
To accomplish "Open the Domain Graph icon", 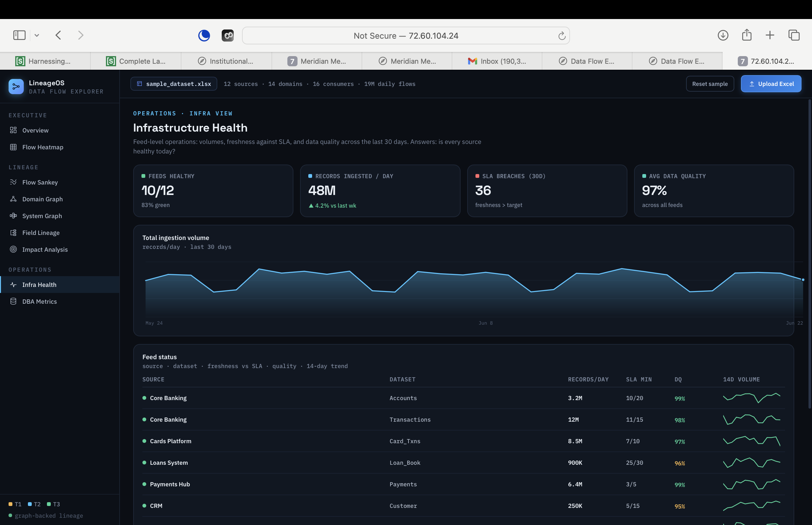I will click(13, 199).
